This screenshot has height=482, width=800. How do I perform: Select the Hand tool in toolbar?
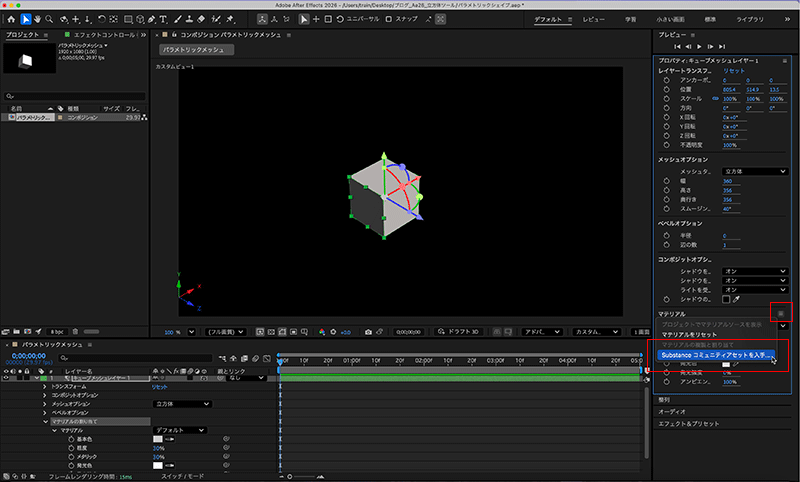click(x=38, y=18)
